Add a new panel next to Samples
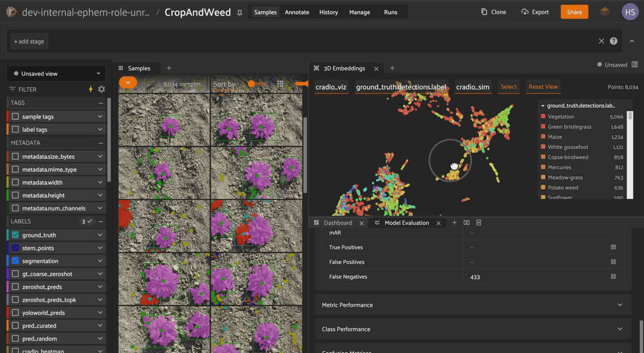 (169, 68)
